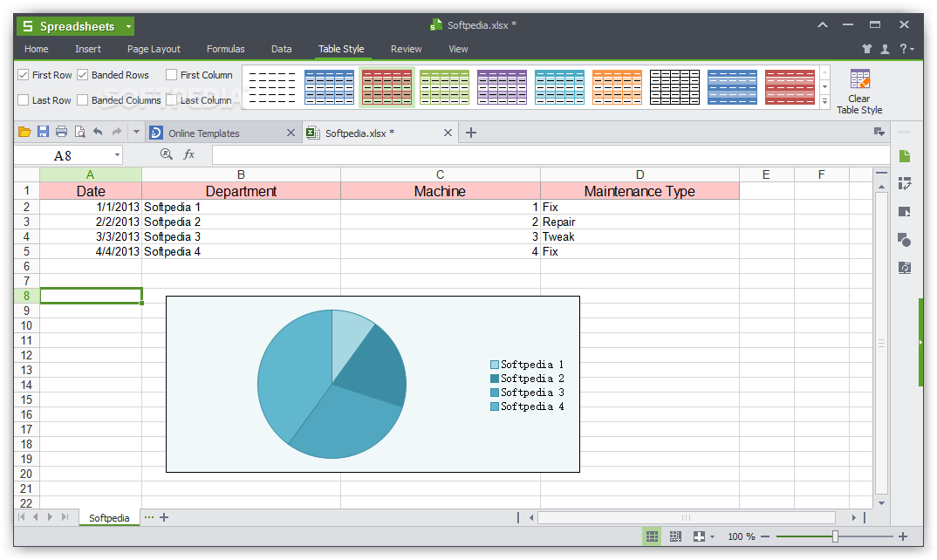Click the zoom magnifier icon by formula bar

167,154
